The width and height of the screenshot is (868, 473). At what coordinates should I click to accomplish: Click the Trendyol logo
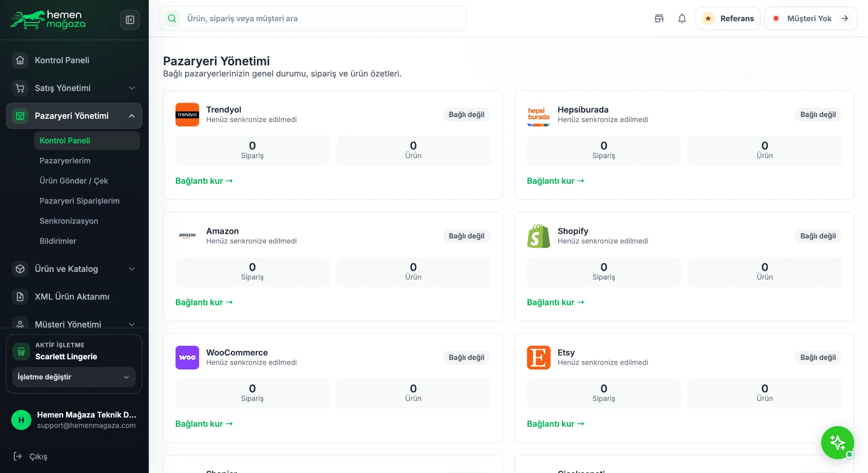click(187, 115)
